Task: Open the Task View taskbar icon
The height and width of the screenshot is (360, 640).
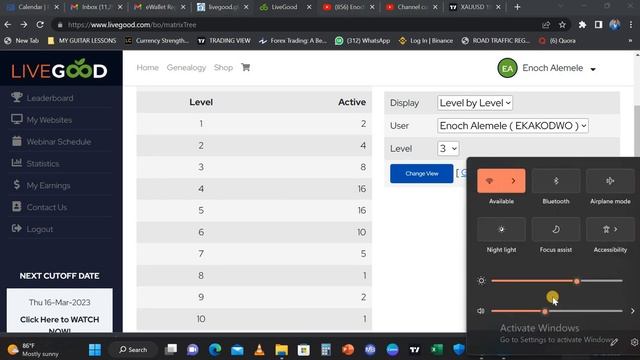Action: [x=171, y=350]
